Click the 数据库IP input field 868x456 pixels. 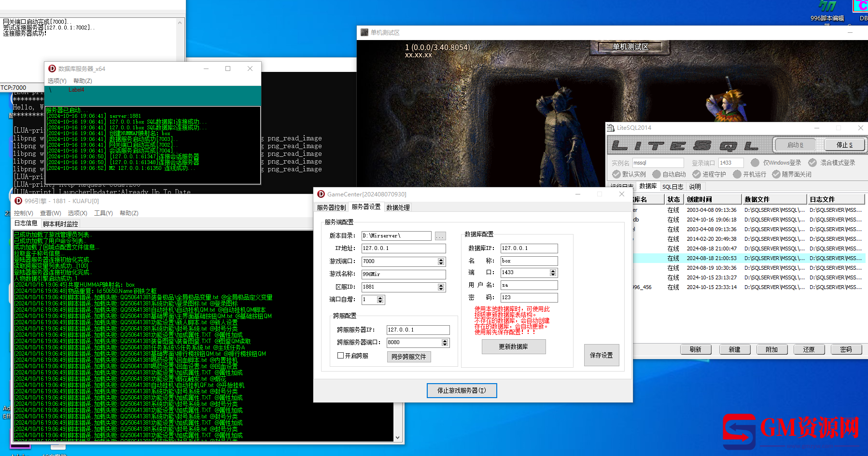coord(529,248)
